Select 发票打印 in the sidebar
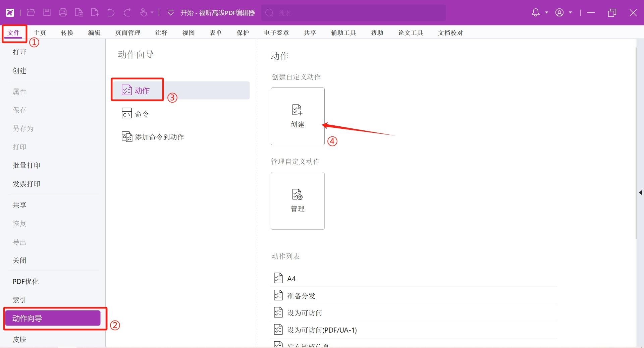The width and height of the screenshot is (644, 348). pyautogui.click(x=26, y=184)
